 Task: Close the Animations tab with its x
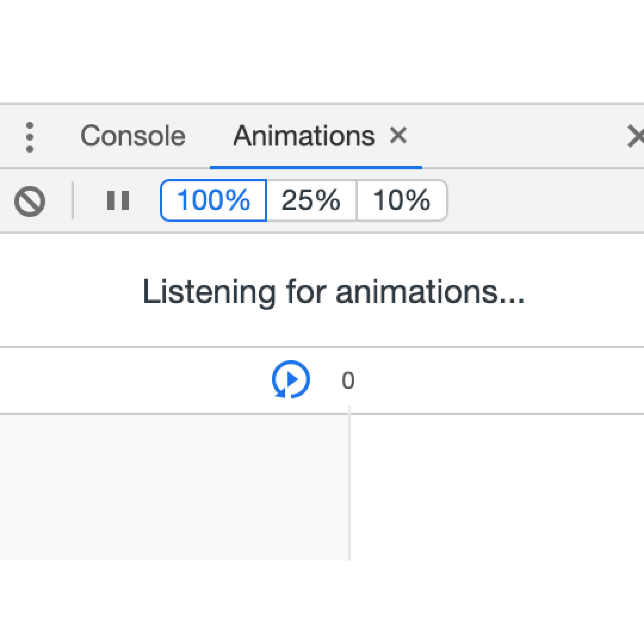pos(398,135)
